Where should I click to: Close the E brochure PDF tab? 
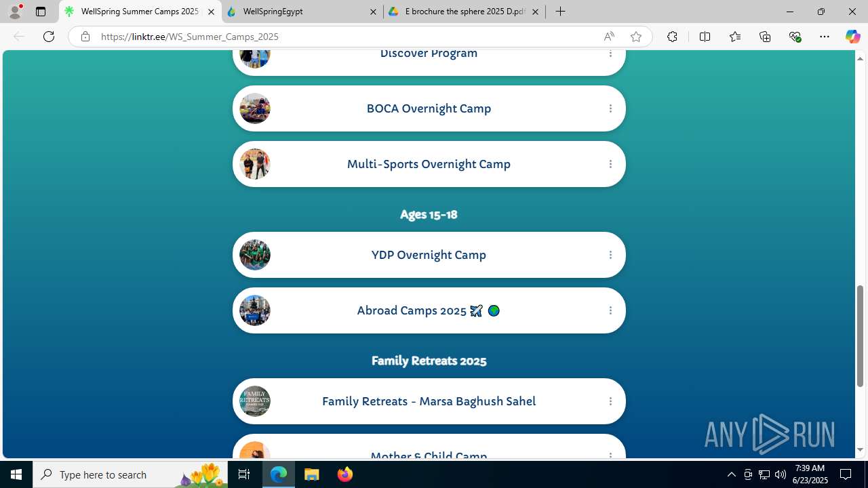[x=535, y=12]
